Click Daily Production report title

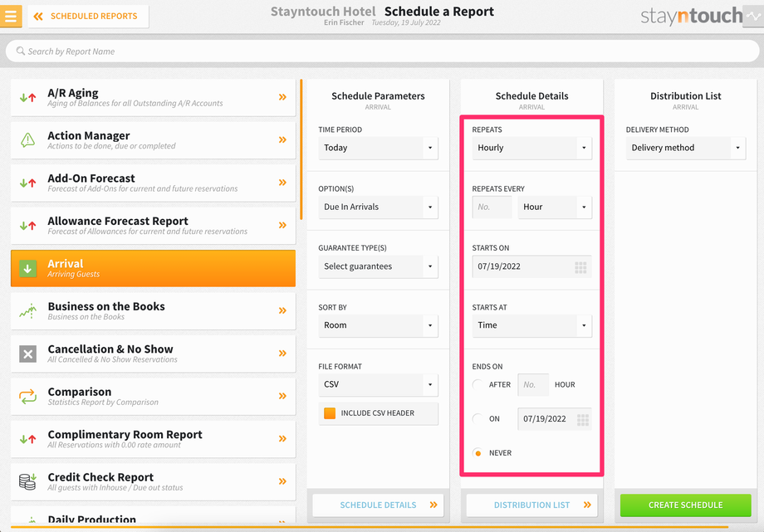[91, 520]
